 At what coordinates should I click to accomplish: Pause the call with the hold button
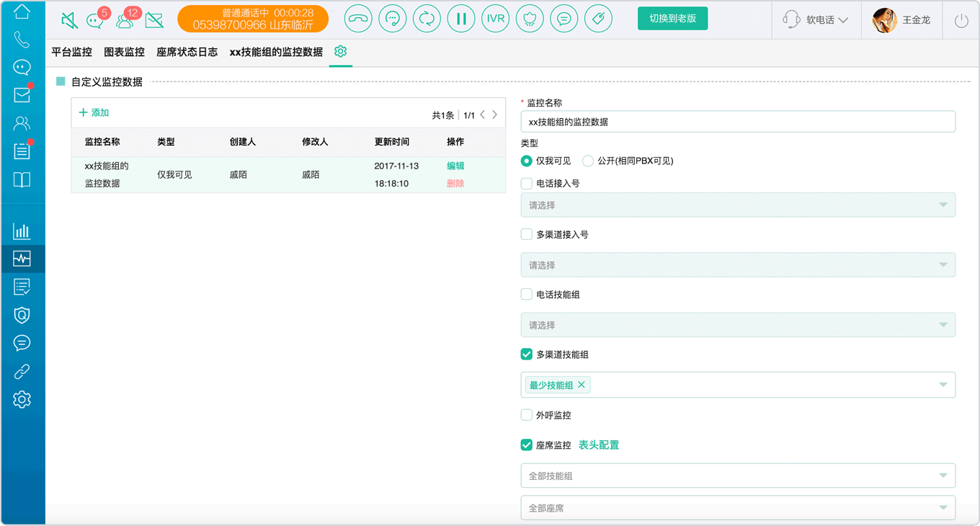tap(461, 19)
